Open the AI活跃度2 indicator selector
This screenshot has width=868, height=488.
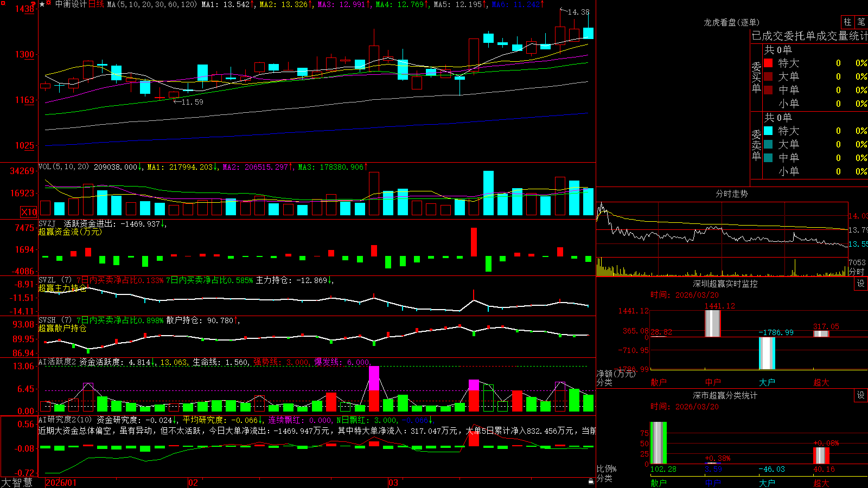point(58,362)
